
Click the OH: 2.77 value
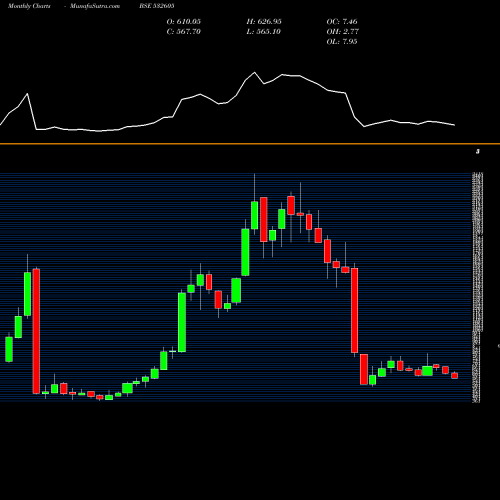point(343,32)
